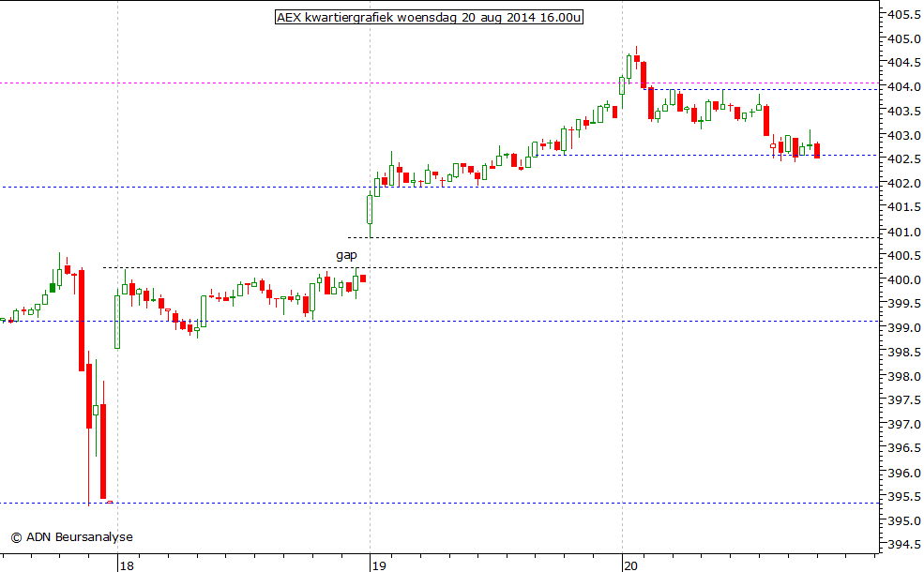This screenshot has width=924, height=572.
Task: Click the 404.0 price axis label
Action: point(903,87)
